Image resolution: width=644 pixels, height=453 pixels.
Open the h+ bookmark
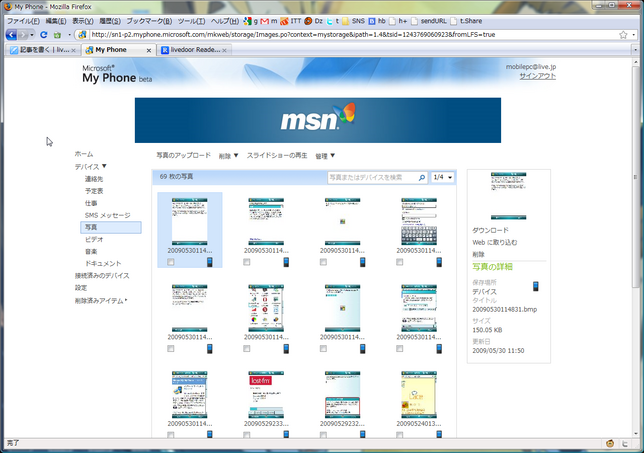[x=398, y=21]
